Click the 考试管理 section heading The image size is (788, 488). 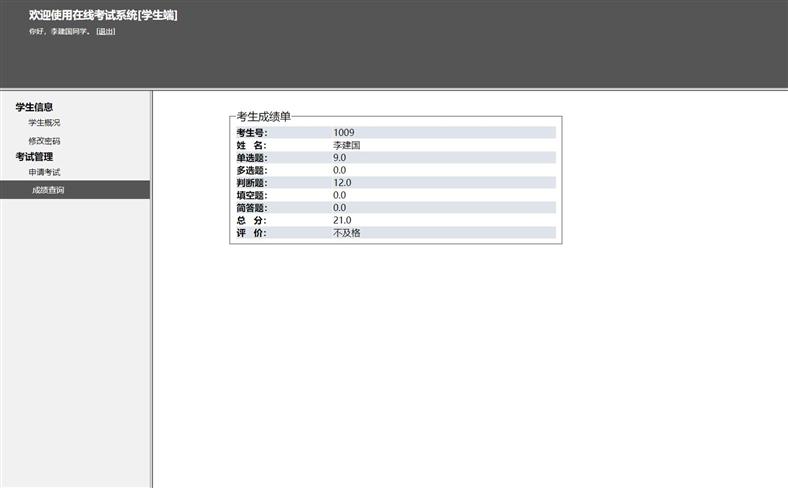pyautogui.click(x=34, y=157)
